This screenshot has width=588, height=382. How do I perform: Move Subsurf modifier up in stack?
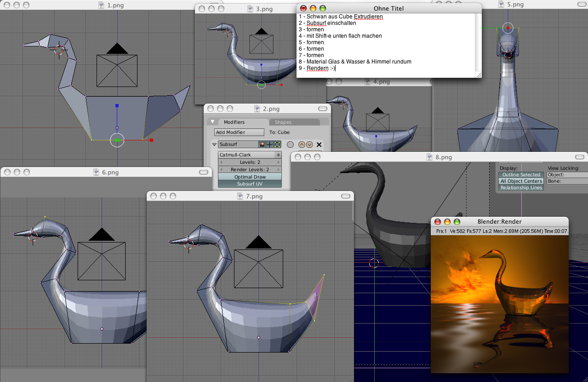302,145
